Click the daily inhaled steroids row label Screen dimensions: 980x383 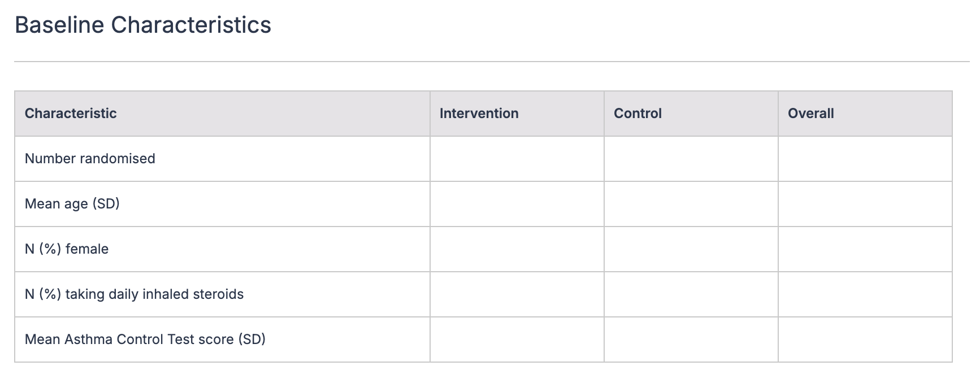(134, 294)
